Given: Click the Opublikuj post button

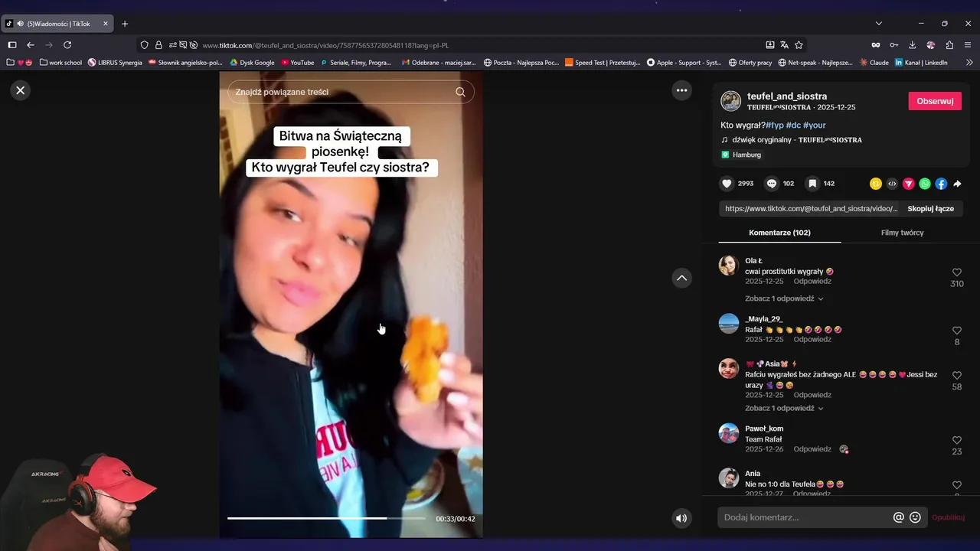Looking at the screenshot, I should [948, 517].
